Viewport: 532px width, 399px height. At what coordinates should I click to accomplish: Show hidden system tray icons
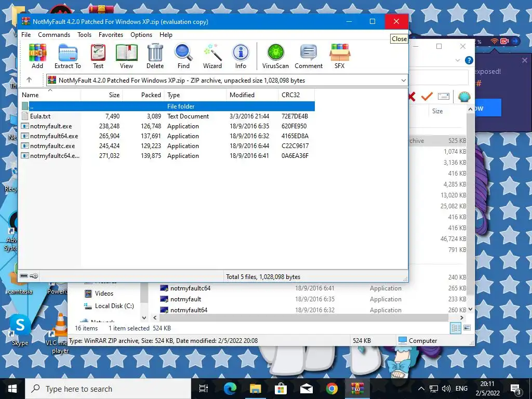point(421,389)
